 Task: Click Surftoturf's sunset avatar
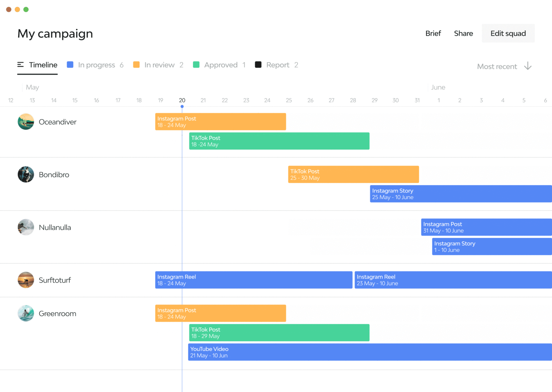coord(26,280)
